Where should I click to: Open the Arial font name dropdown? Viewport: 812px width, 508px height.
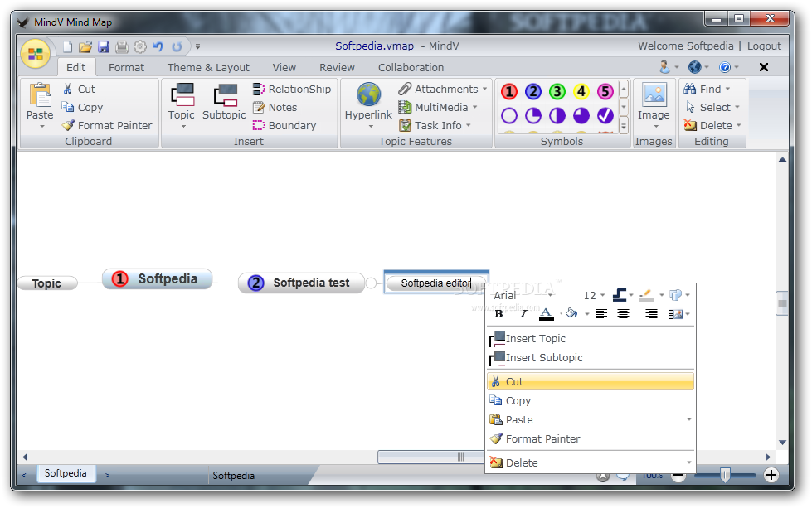[550, 295]
